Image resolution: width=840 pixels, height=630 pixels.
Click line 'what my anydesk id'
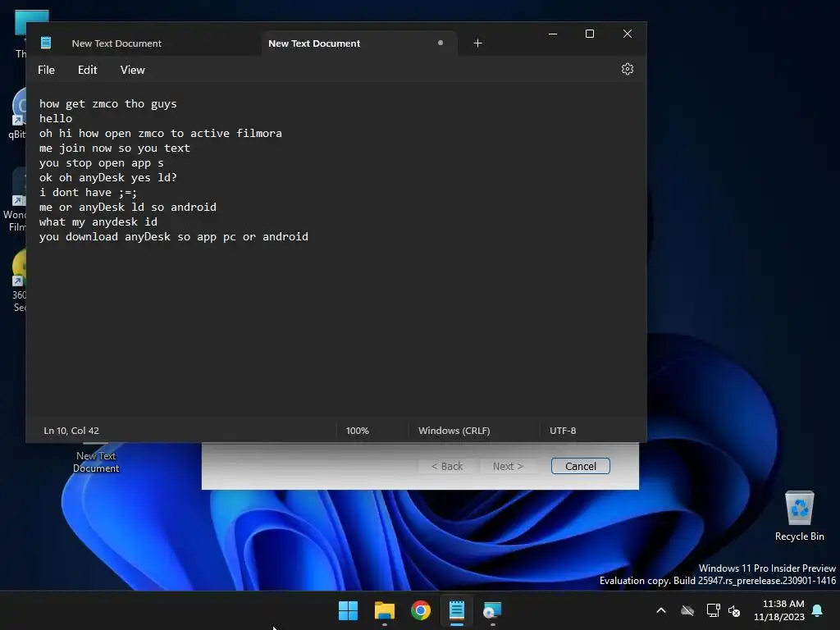98,221
